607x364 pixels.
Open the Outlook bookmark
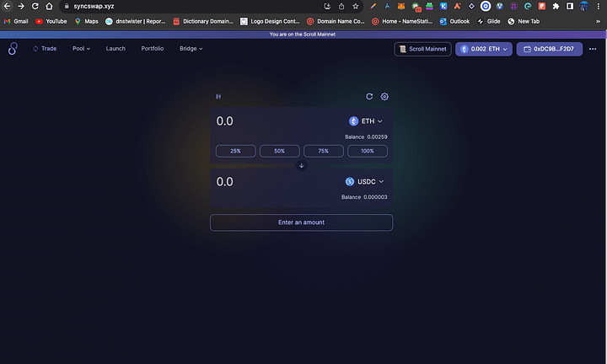coord(455,21)
